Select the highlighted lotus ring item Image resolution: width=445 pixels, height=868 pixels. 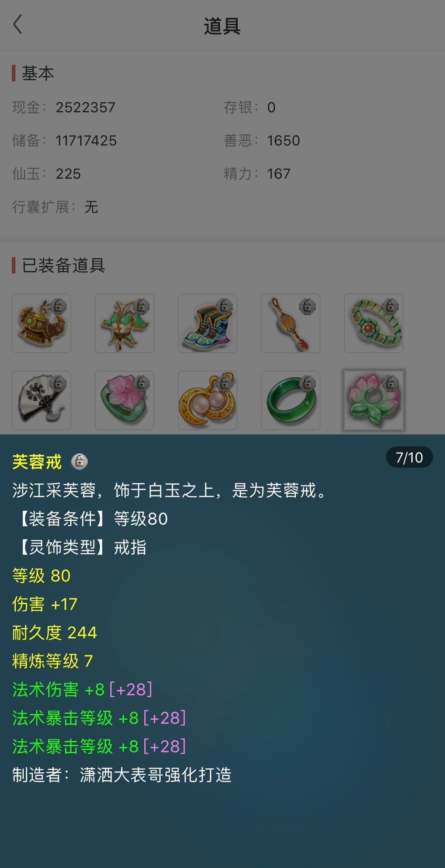click(x=374, y=400)
